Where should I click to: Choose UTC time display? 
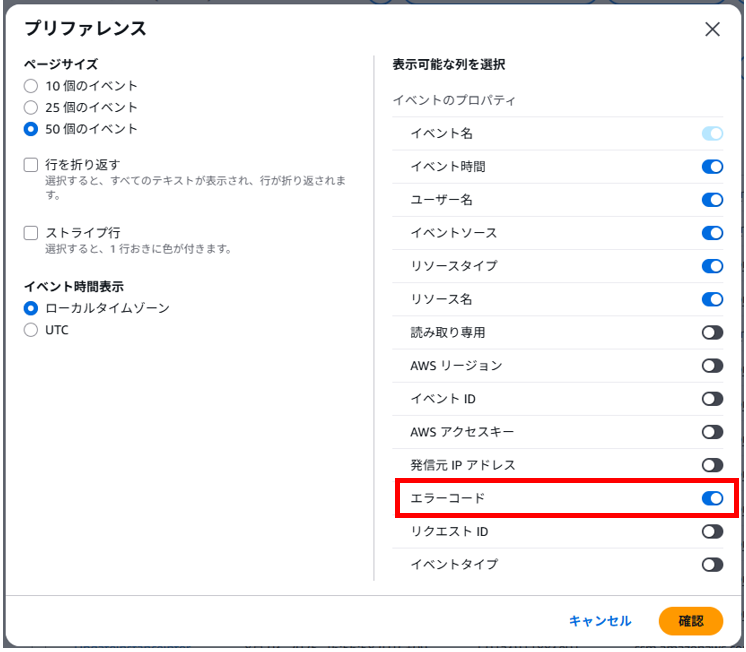point(31,330)
